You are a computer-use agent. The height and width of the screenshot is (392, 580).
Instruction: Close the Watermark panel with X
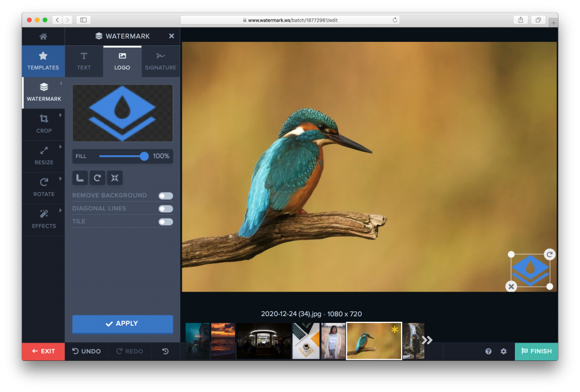171,36
